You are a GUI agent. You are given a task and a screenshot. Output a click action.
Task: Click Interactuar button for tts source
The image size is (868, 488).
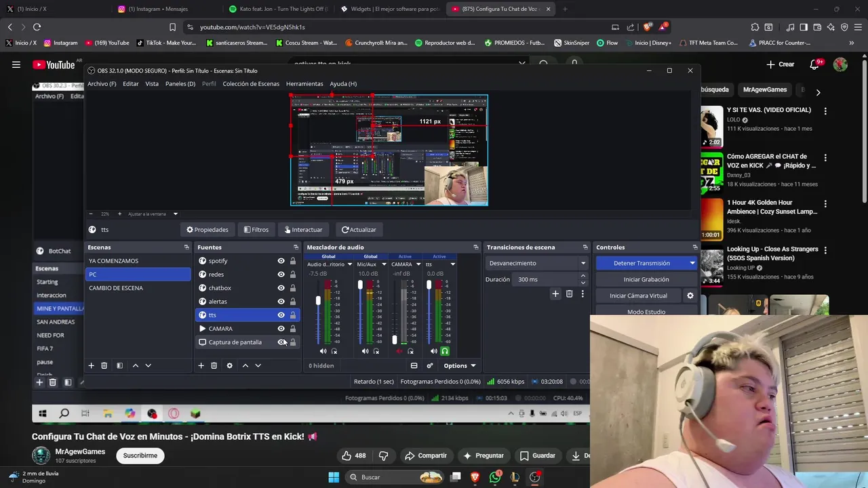click(304, 230)
